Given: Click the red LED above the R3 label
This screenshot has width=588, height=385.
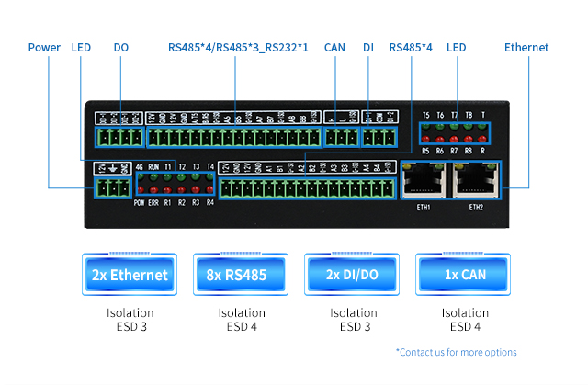Looking at the screenshot, I should point(196,189).
